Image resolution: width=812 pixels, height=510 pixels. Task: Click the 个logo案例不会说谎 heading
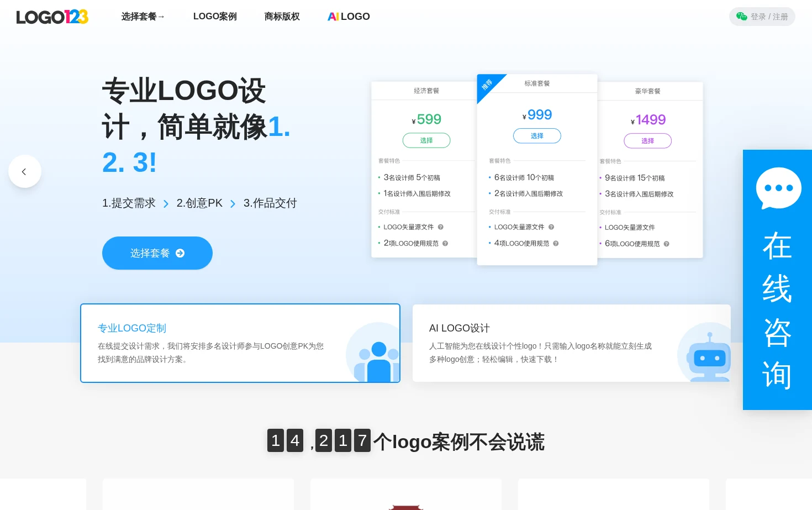coord(459,441)
